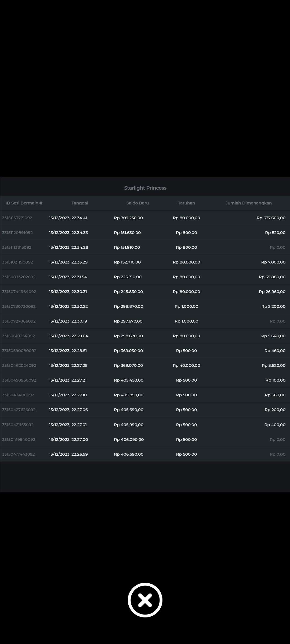Viewport: 290px width, 644px height.
Task: Open session ID 33150417443092
Action: [x=19, y=454]
